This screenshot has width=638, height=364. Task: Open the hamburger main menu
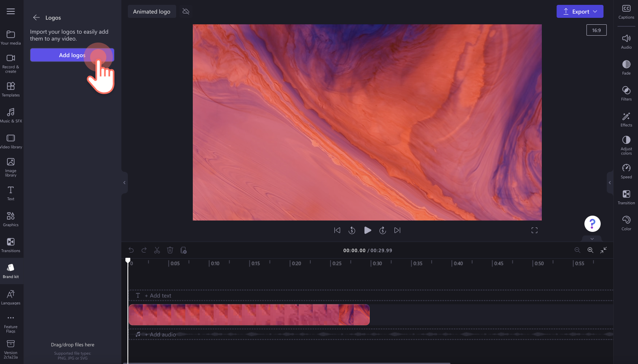pyautogui.click(x=11, y=11)
